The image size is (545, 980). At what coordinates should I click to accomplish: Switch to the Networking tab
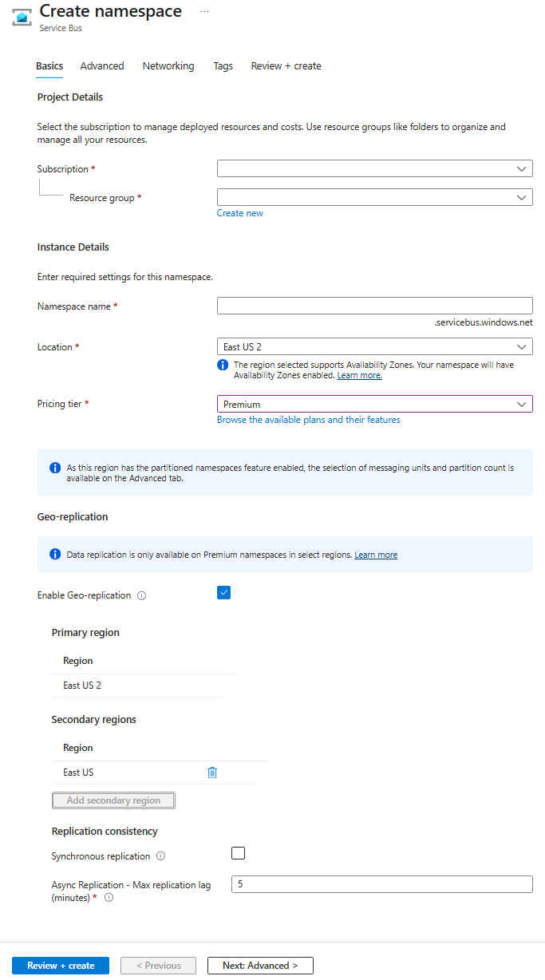168,65
